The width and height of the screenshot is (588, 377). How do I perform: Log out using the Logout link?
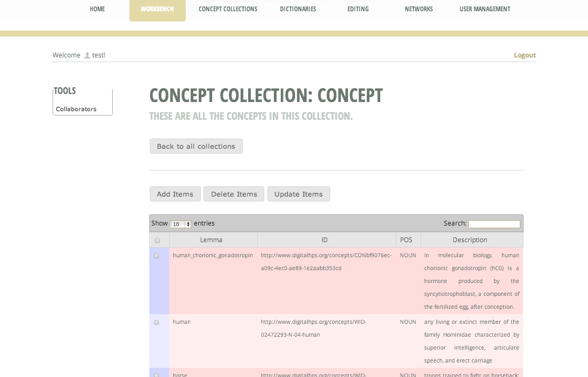coord(525,55)
